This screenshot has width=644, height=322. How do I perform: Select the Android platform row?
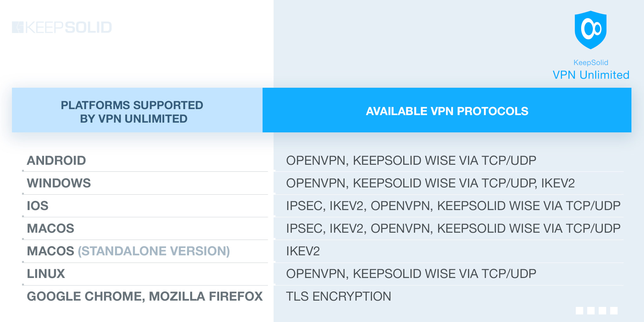click(x=57, y=161)
